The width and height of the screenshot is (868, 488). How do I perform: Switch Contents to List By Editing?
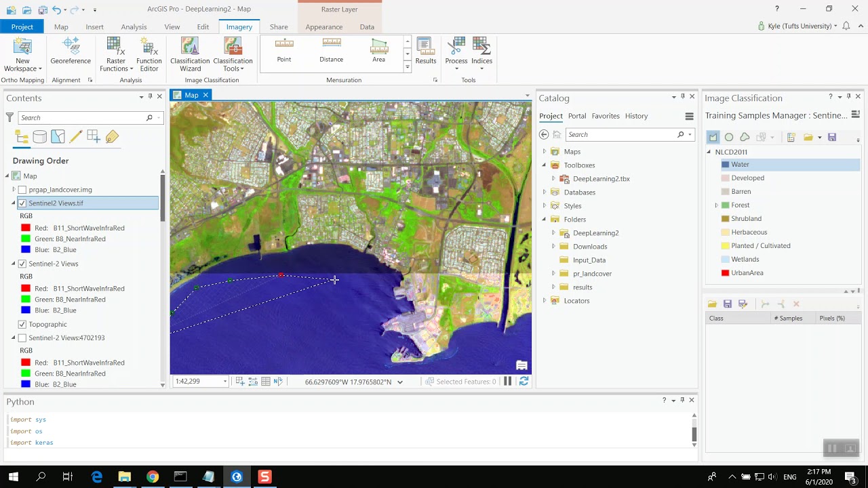[76, 137]
